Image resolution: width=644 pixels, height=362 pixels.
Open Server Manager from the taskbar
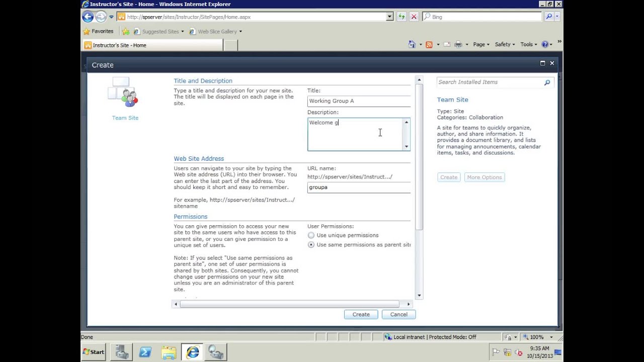click(x=121, y=352)
